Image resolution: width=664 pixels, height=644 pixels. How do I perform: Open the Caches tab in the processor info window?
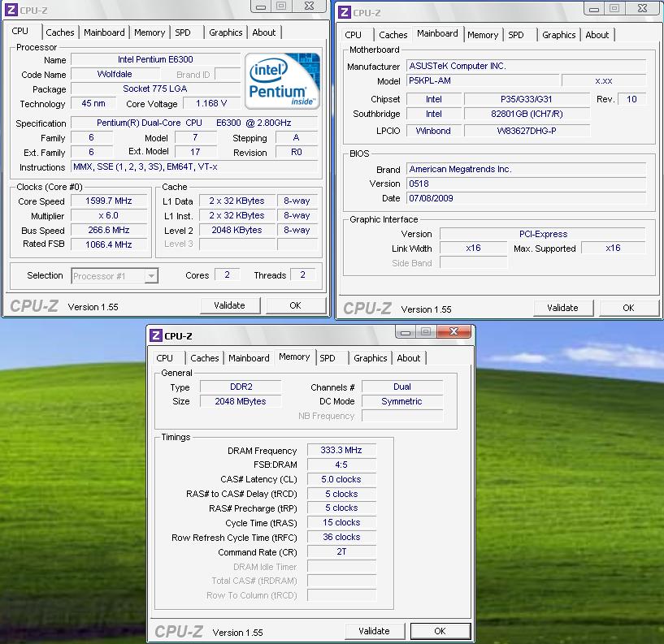(x=59, y=32)
